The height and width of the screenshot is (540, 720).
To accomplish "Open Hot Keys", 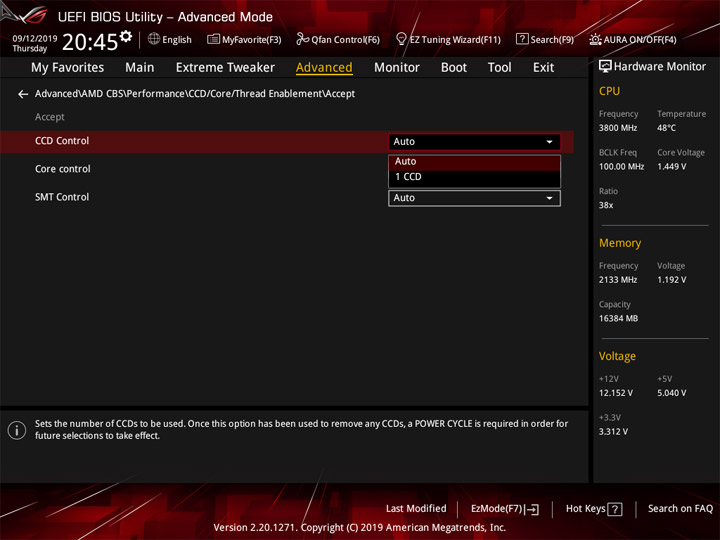I will (x=586, y=509).
